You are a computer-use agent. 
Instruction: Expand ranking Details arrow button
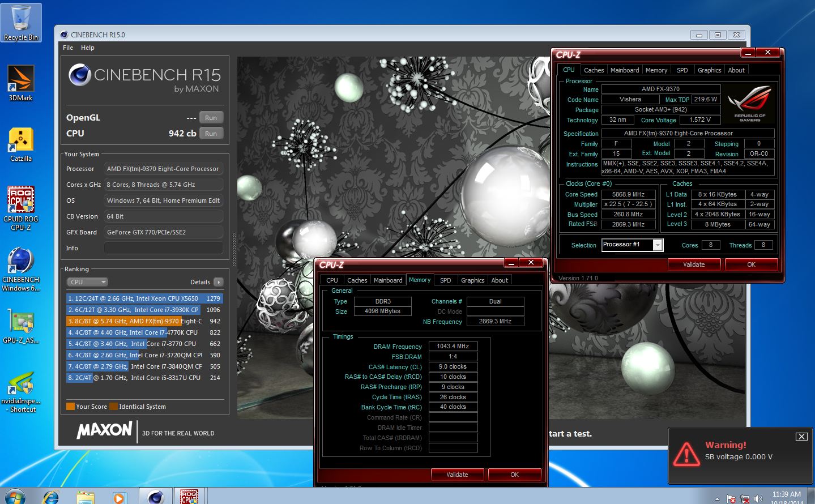[x=219, y=282]
